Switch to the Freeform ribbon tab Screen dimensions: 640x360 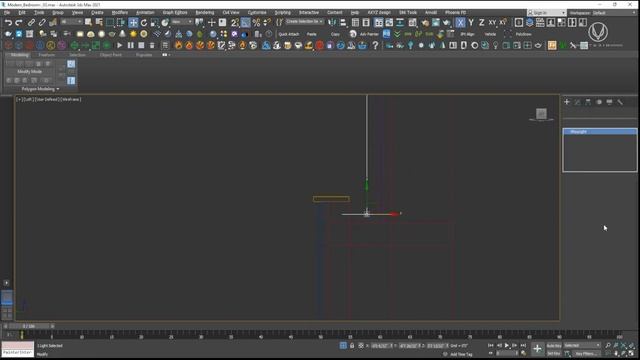click(x=47, y=55)
